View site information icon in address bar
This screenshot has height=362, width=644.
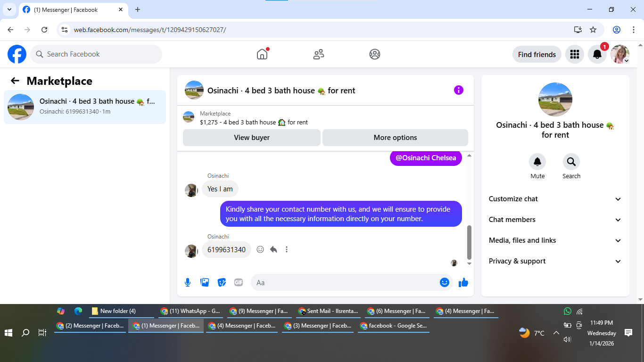[x=65, y=30]
